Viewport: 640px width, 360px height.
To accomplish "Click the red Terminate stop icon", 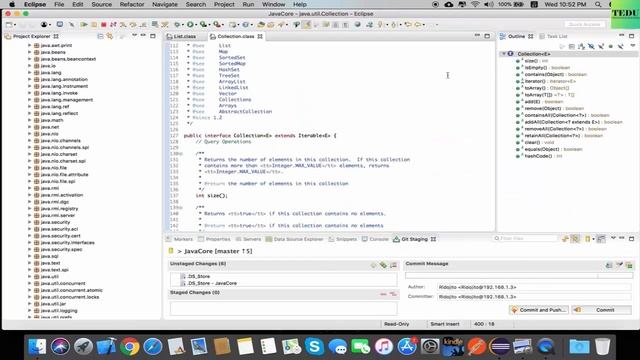I will tap(104, 25).
